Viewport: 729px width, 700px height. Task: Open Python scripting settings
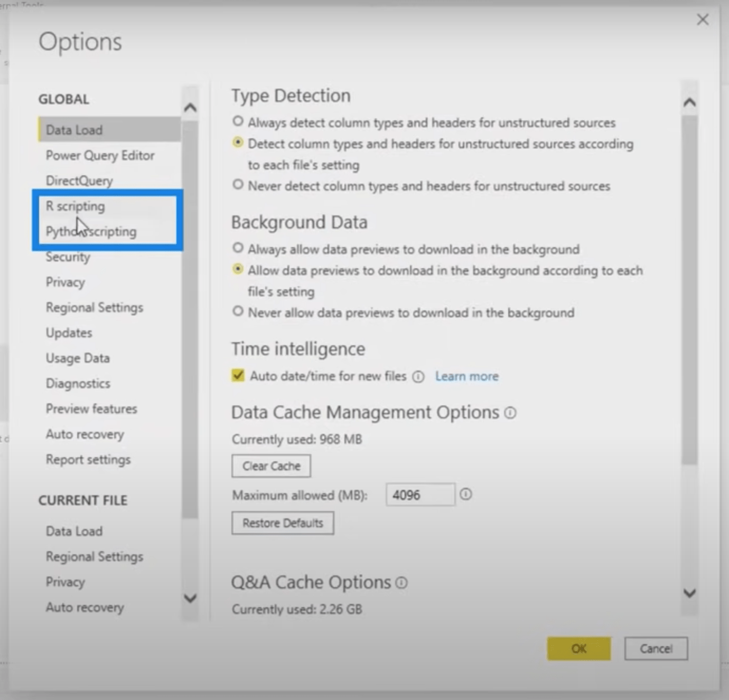(91, 231)
